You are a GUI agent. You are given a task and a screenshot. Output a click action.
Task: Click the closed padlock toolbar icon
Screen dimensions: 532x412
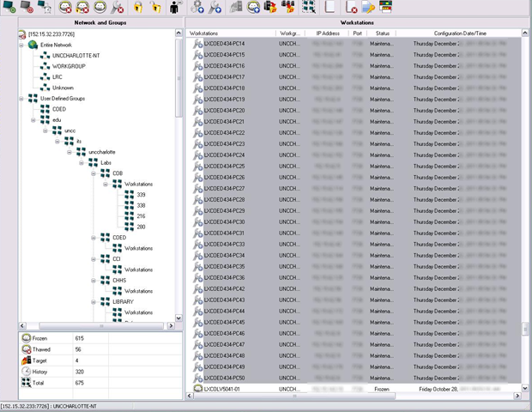click(138, 8)
